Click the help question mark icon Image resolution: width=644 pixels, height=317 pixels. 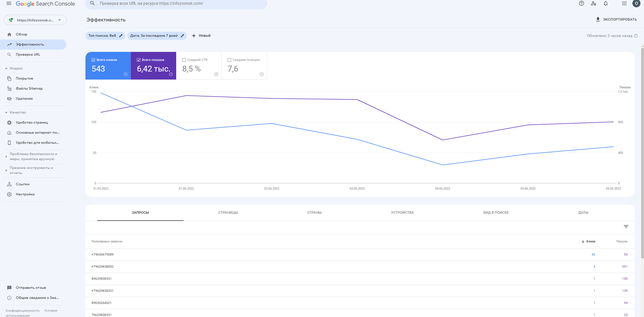[581, 4]
